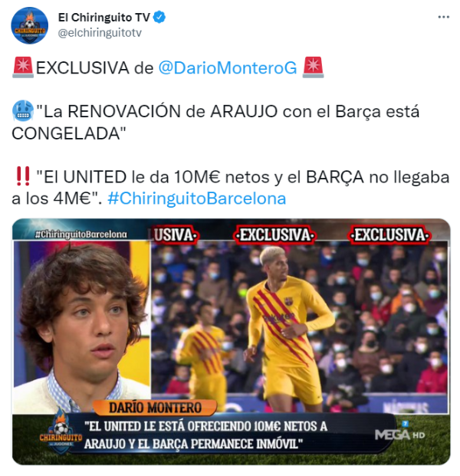Image resolution: width=460 pixels, height=476 pixels.
Task: Click the El Chiringuito TV display name
Action: [x=103, y=18]
